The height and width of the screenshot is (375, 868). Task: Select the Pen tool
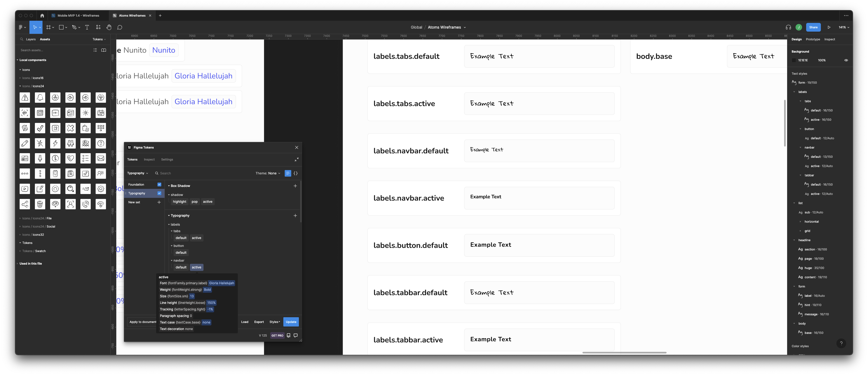[x=74, y=27]
